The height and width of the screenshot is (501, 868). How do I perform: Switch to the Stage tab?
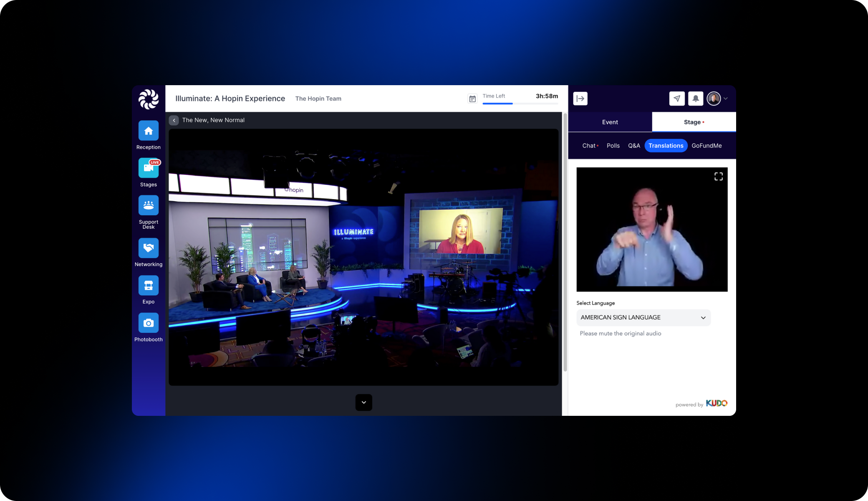pos(694,122)
